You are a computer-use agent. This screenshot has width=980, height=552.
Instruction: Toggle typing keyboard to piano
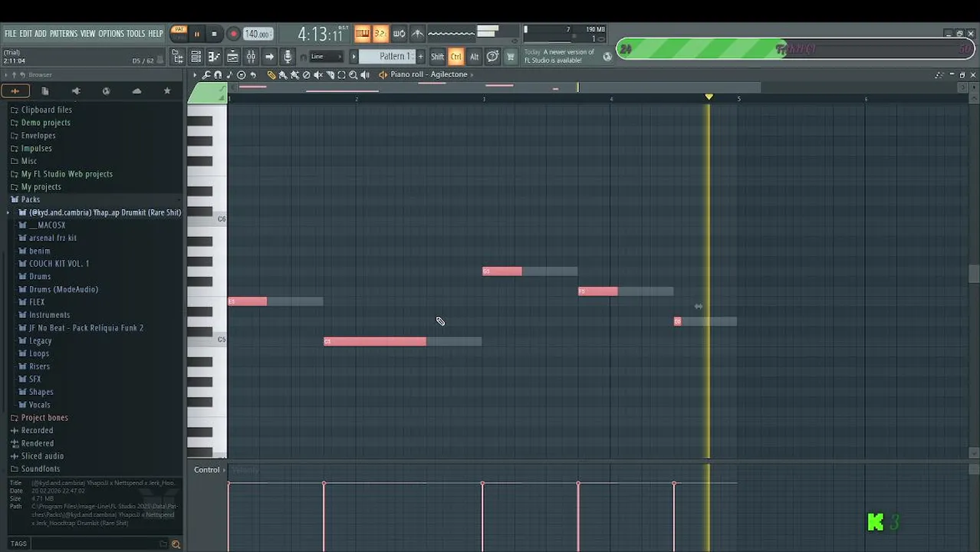pos(363,33)
